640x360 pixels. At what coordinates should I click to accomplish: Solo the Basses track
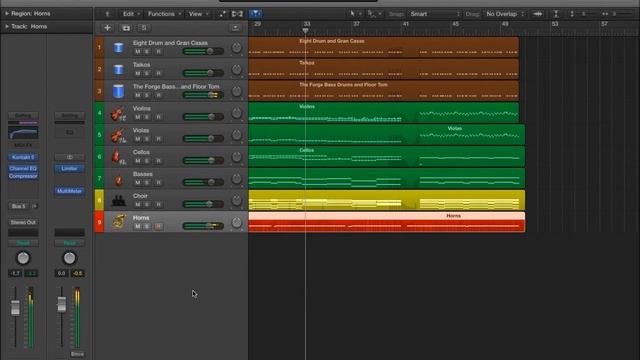pyautogui.click(x=147, y=183)
